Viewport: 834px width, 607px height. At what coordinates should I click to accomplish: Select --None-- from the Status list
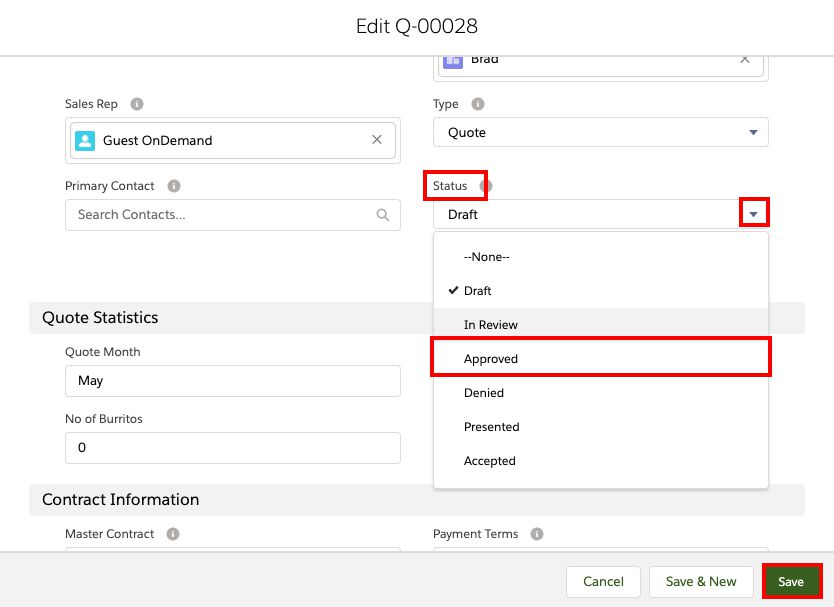click(488, 257)
